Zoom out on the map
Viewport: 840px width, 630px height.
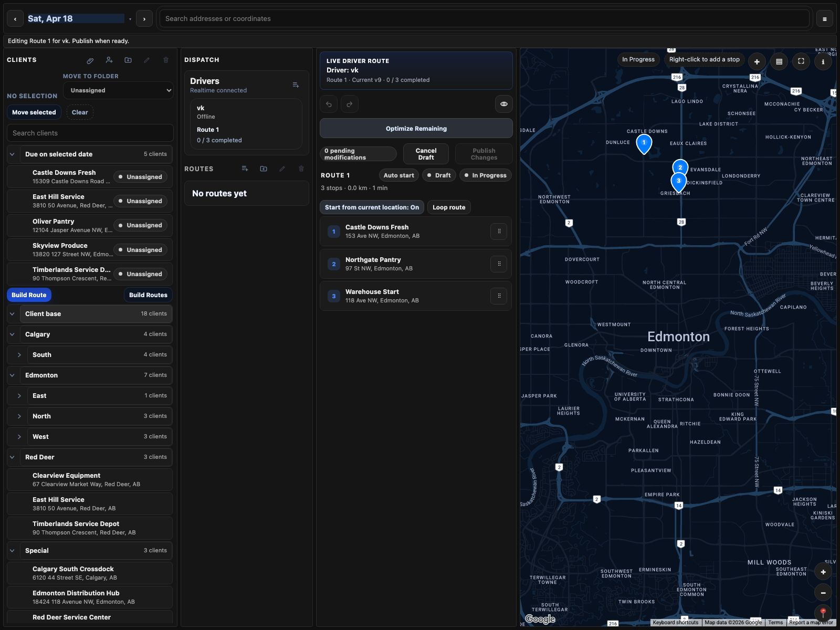coord(823,593)
